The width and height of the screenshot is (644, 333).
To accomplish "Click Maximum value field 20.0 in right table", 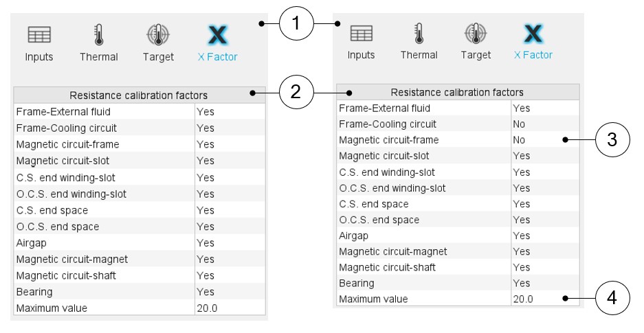I will 522,299.
